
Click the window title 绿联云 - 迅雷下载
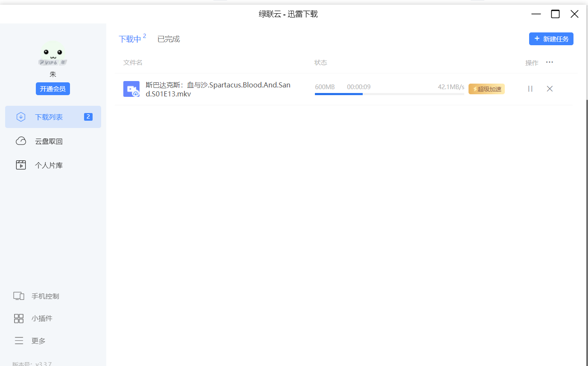click(288, 14)
